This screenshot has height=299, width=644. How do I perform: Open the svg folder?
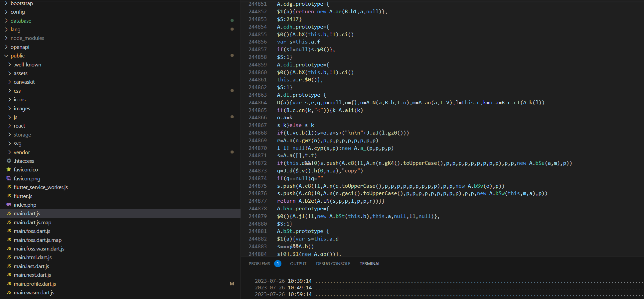click(18, 143)
